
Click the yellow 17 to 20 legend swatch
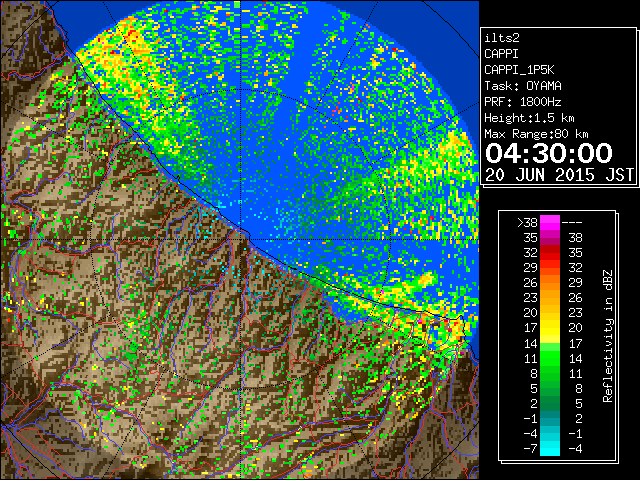550,328
